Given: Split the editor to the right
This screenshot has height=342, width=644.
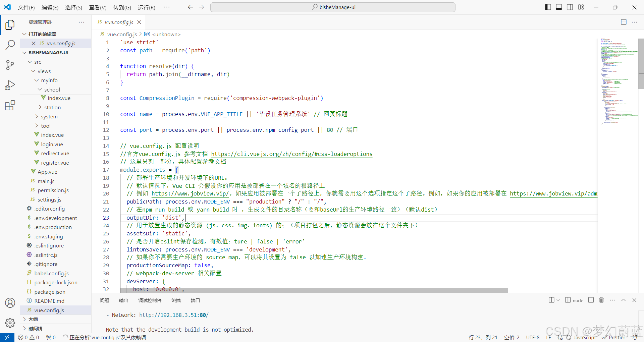Looking at the screenshot, I should (624, 22).
